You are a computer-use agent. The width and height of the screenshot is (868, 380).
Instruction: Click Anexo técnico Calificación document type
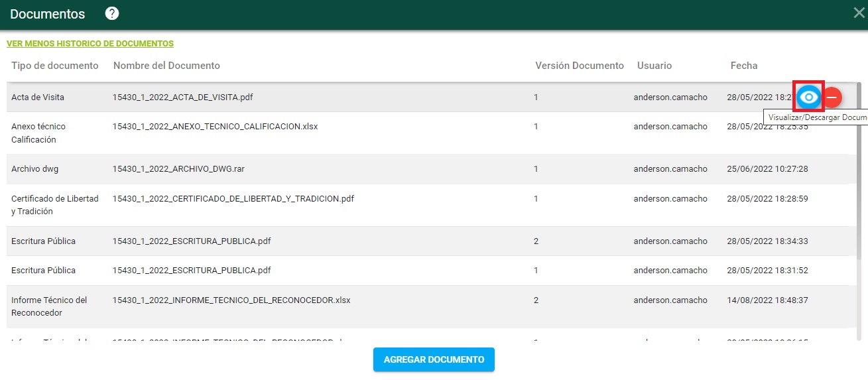(38, 133)
